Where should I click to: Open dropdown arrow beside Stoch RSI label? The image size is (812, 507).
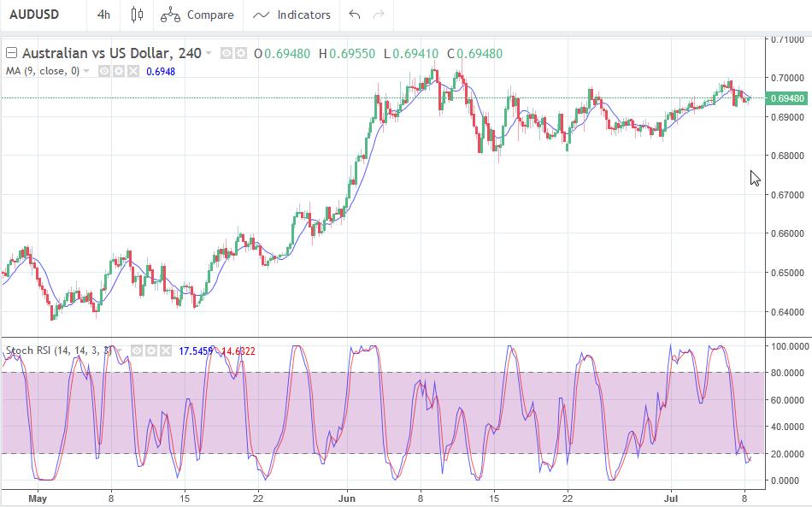pyautogui.click(x=119, y=351)
